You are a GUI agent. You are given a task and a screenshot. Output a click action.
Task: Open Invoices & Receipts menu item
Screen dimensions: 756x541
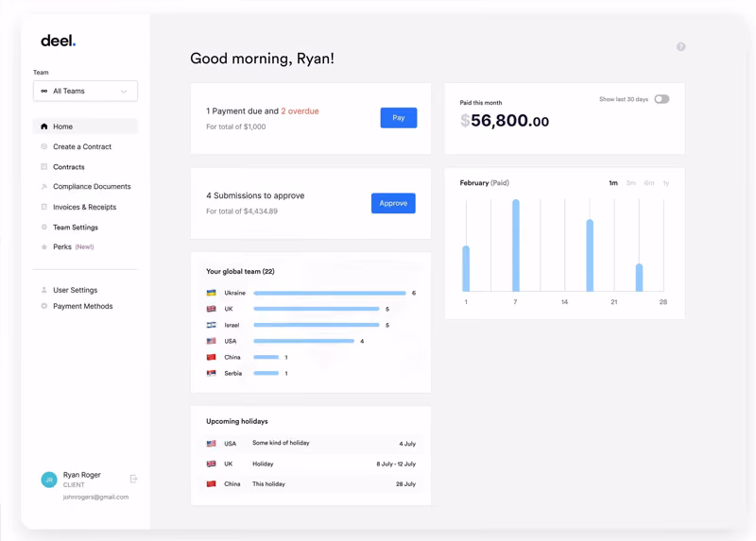pos(84,207)
